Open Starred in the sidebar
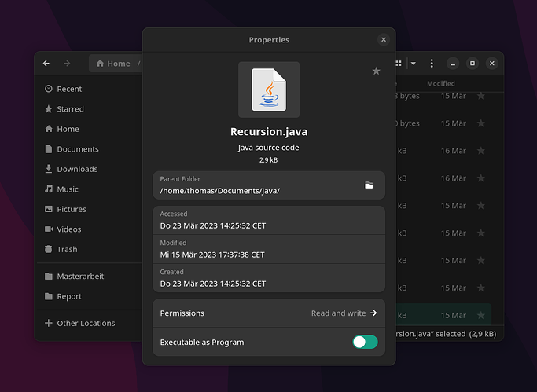Image resolution: width=537 pixels, height=392 pixels. pos(89,108)
